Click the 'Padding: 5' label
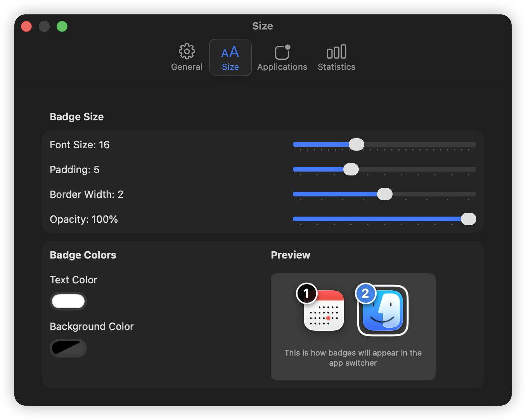The image size is (526, 420). [x=74, y=170]
